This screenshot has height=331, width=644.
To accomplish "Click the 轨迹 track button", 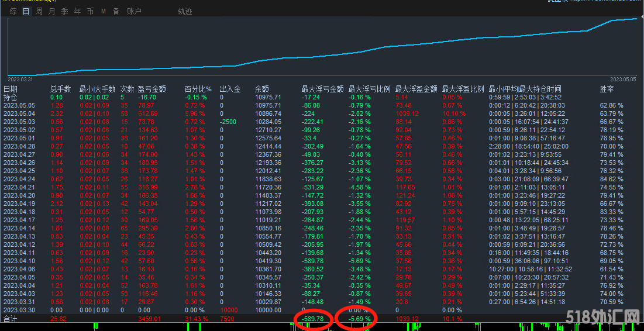I will point(185,11).
